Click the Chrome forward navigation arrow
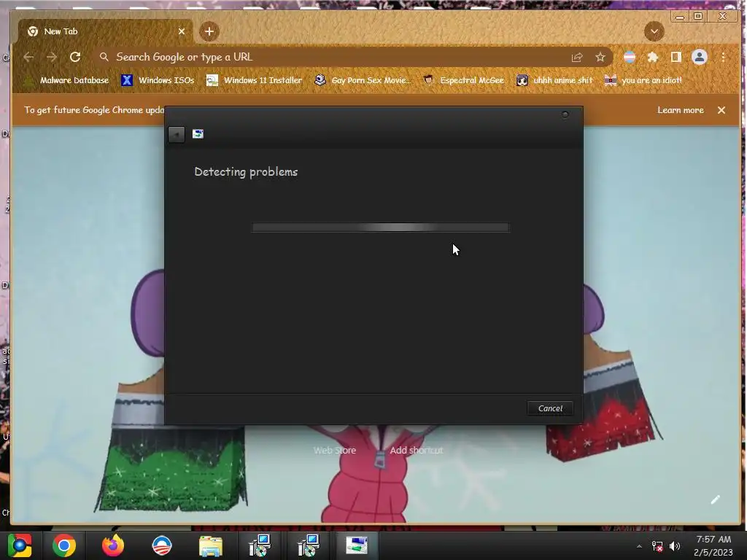The image size is (747, 560). [52, 57]
